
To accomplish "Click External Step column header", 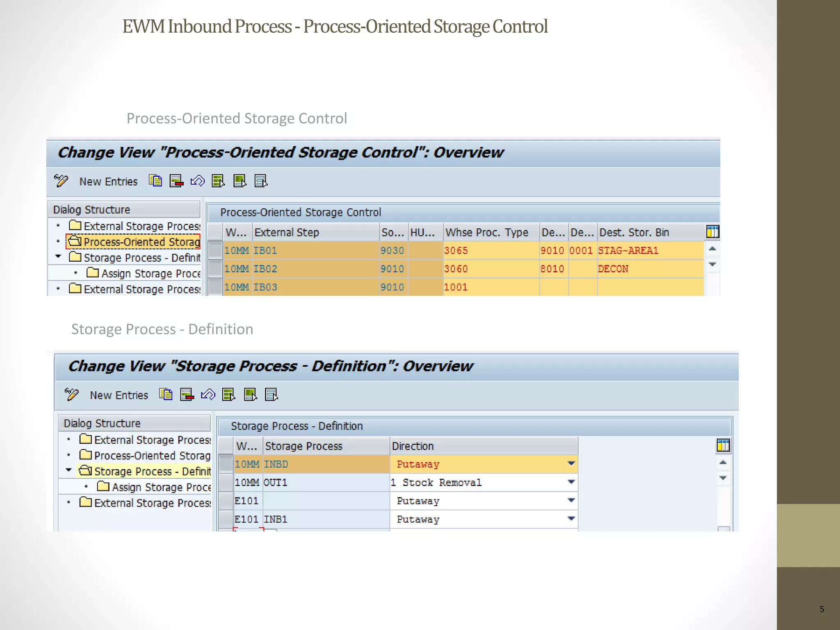I will point(315,232).
